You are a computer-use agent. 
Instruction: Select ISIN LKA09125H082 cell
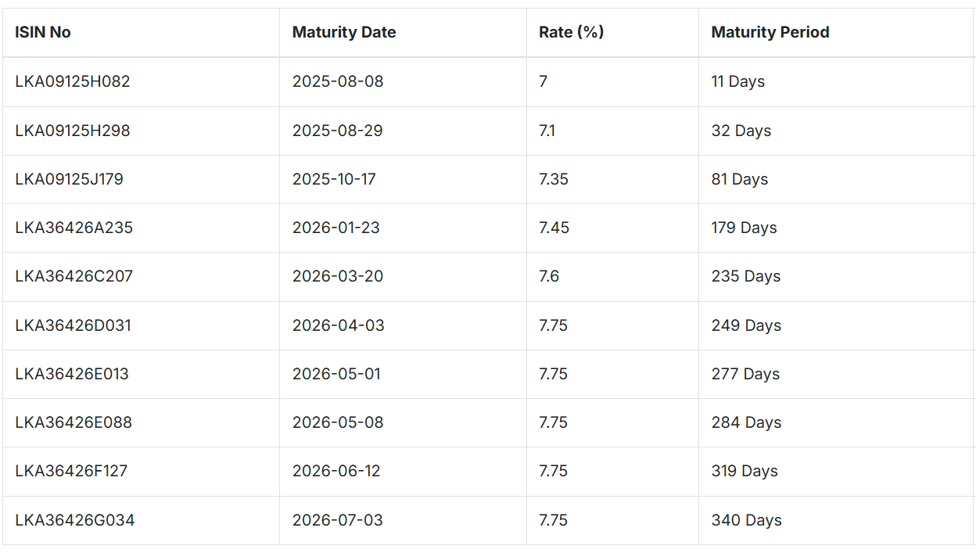(141, 82)
